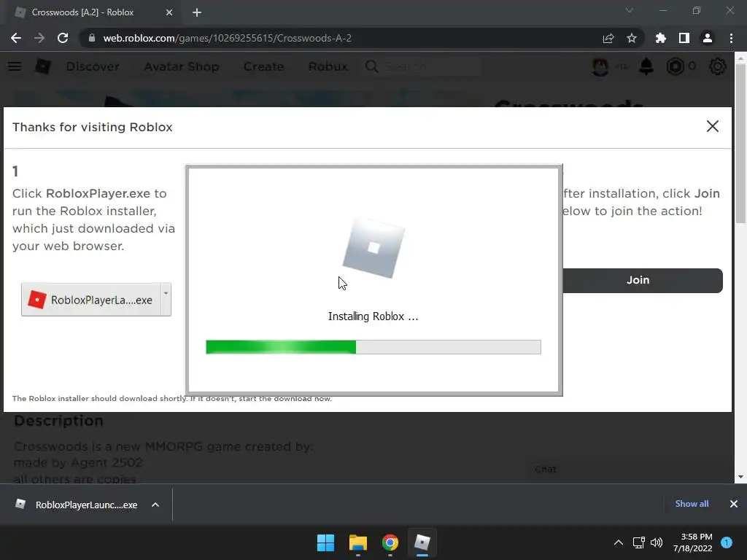Click the address bar URL
Image resolution: width=747 pixels, height=560 pixels.
coord(228,38)
